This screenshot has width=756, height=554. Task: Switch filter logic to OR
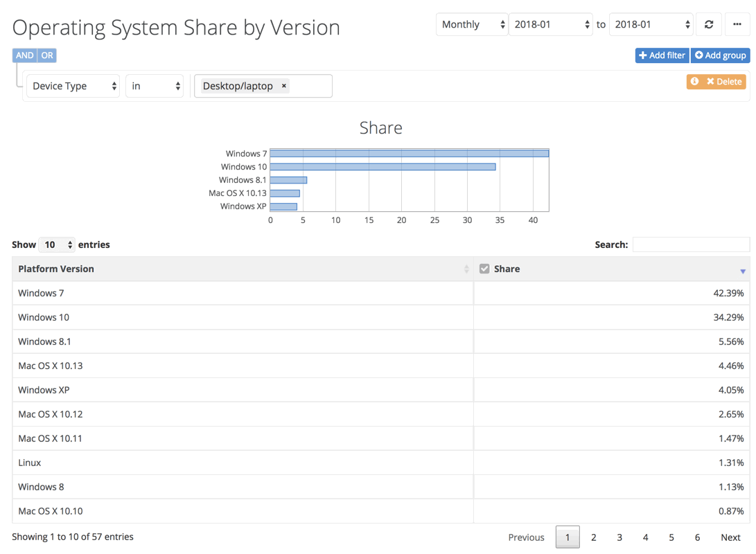[47, 55]
